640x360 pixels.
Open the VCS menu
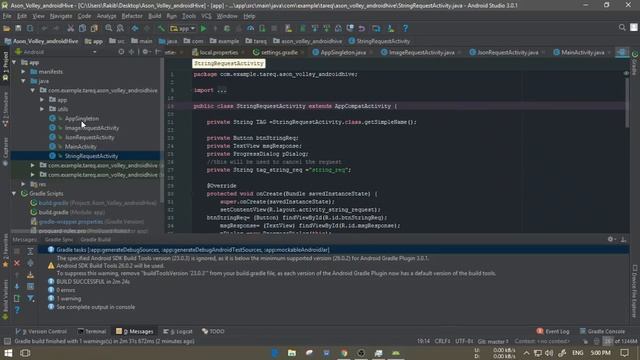click(207, 16)
